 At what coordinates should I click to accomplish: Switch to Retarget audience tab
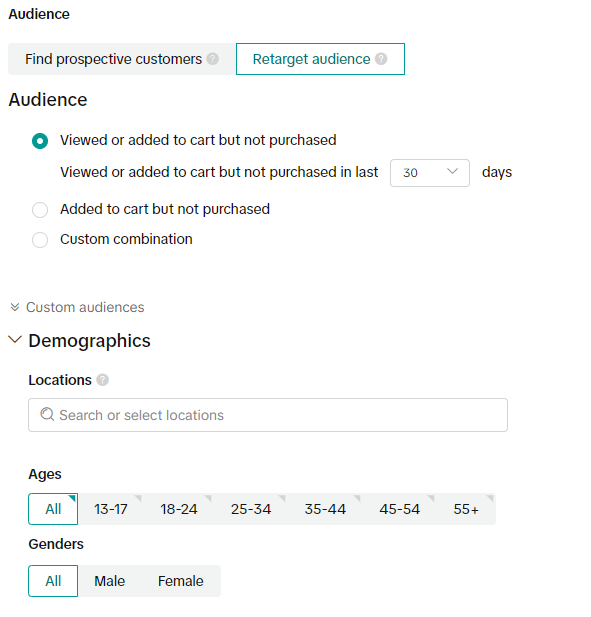320,59
